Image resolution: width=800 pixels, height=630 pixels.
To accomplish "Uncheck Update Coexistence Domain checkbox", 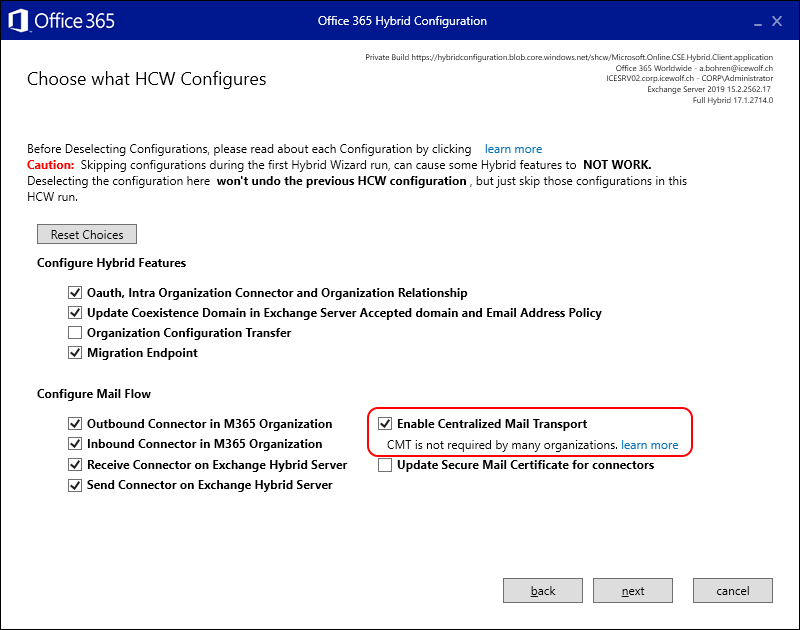I will click(x=75, y=313).
